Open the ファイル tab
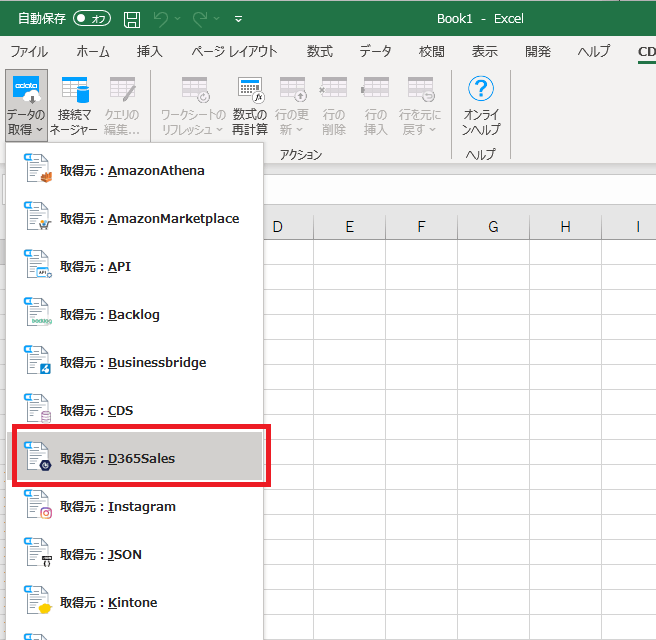The image size is (656, 640). tap(29, 51)
